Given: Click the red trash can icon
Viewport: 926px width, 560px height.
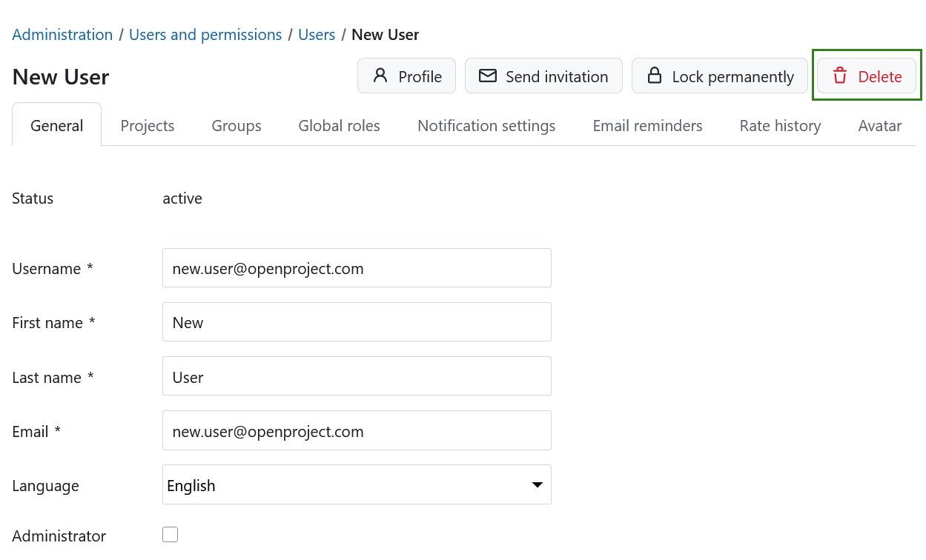Looking at the screenshot, I should pos(839,76).
